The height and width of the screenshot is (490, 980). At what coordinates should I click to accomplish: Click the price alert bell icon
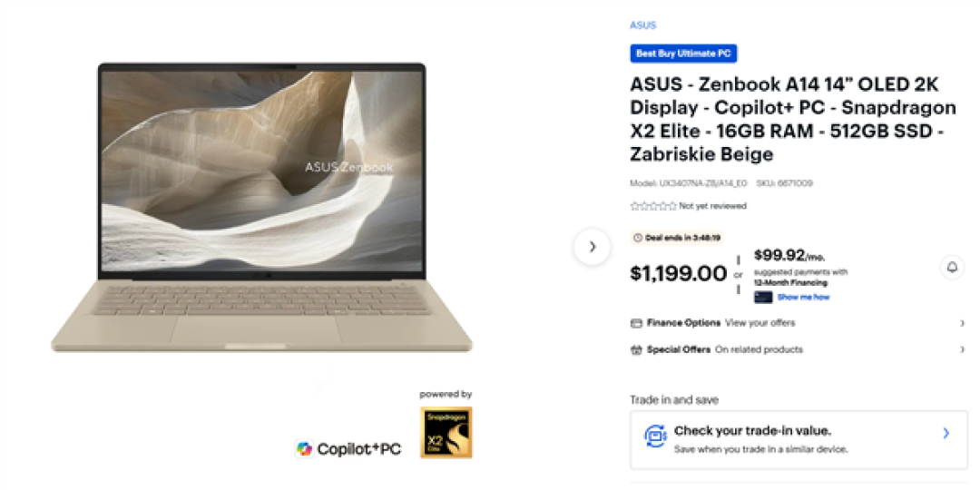952,268
